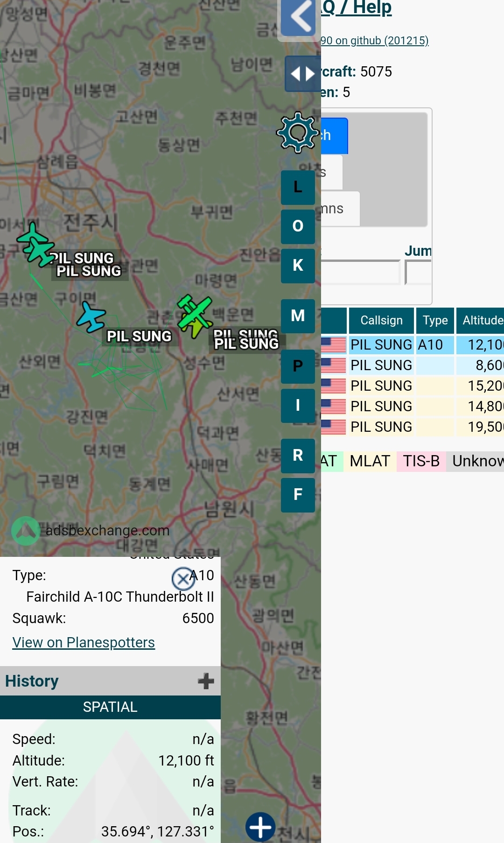Viewport: 504px width, 843px height.
Task: Expand the History section plus icon
Action: (206, 681)
